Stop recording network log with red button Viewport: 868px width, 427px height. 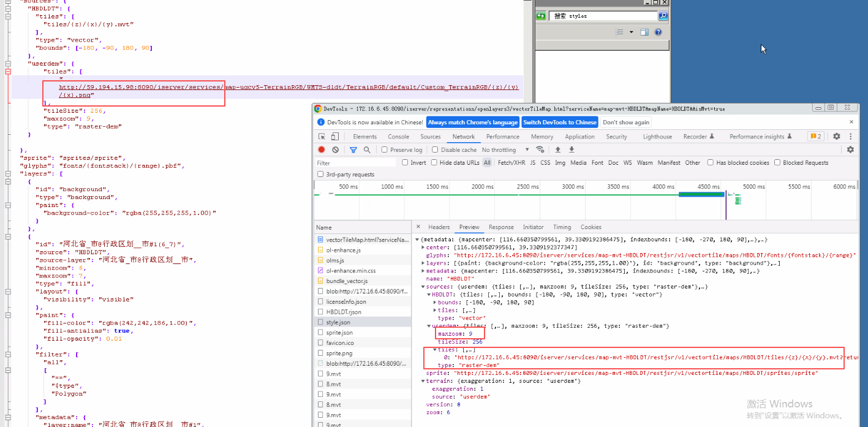(x=322, y=149)
